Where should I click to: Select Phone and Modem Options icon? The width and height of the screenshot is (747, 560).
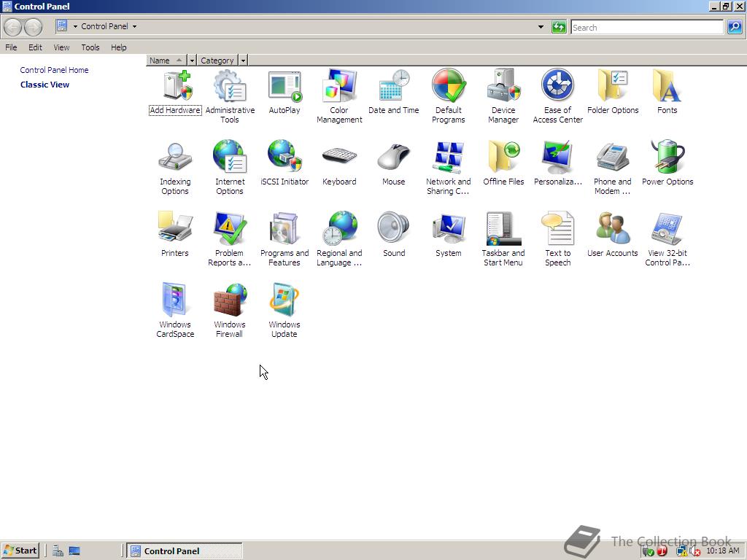[x=613, y=168]
